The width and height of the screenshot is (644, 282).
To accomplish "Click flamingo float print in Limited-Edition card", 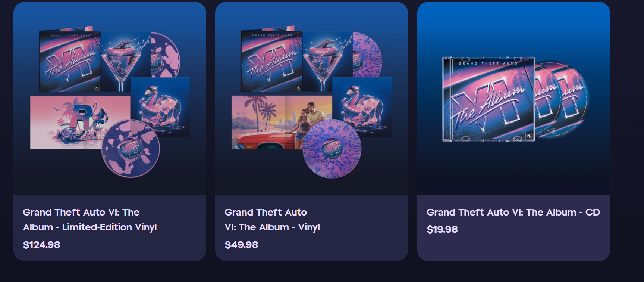I will 160,107.
